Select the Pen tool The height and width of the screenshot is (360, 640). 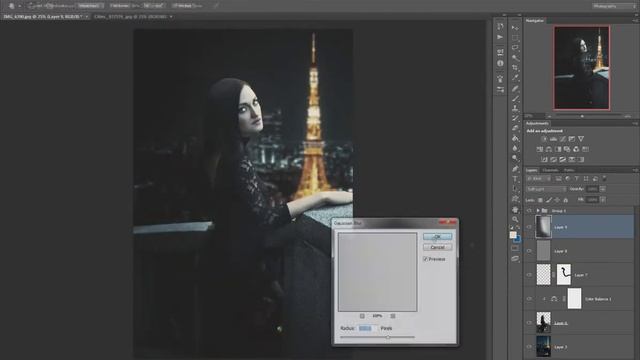click(516, 169)
